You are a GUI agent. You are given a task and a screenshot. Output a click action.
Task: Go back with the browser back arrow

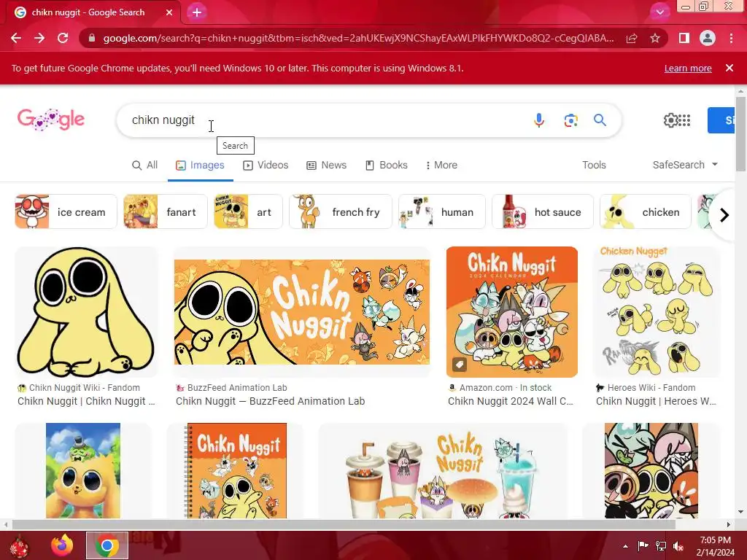tap(16, 38)
